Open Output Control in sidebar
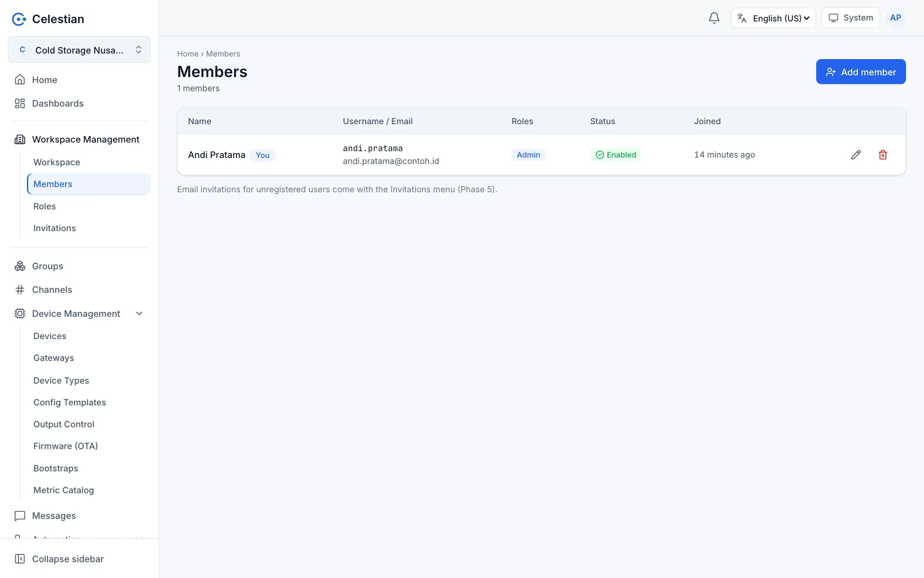This screenshot has width=924, height=578. pos(64,424)
